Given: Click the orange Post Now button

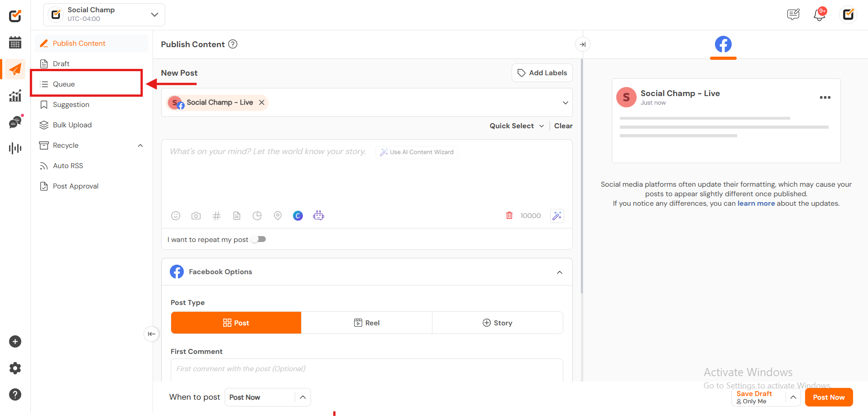Looking at the screenshot, I should click(829, 397).
